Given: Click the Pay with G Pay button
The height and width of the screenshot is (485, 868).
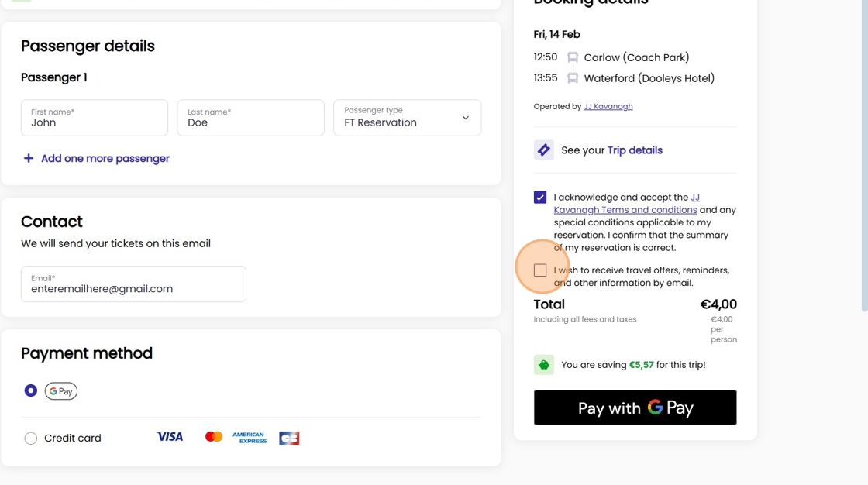Looking at the screenshot, I should tap(635, 408).
